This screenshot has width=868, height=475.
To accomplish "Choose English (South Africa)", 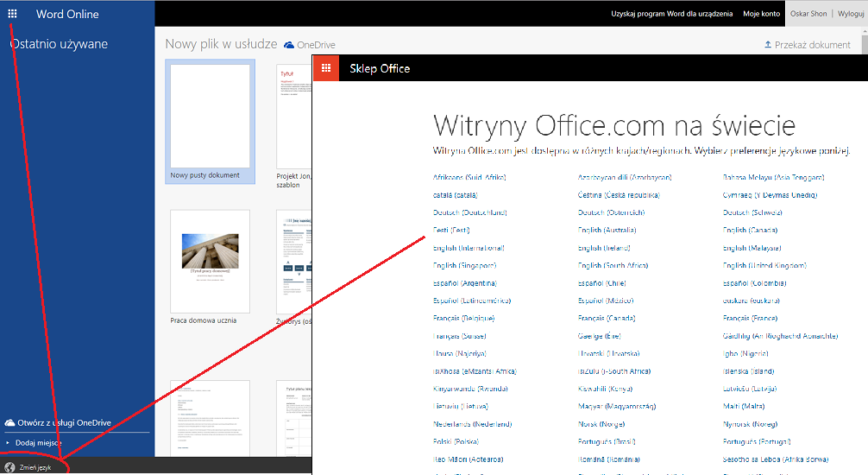I will 613,265.
